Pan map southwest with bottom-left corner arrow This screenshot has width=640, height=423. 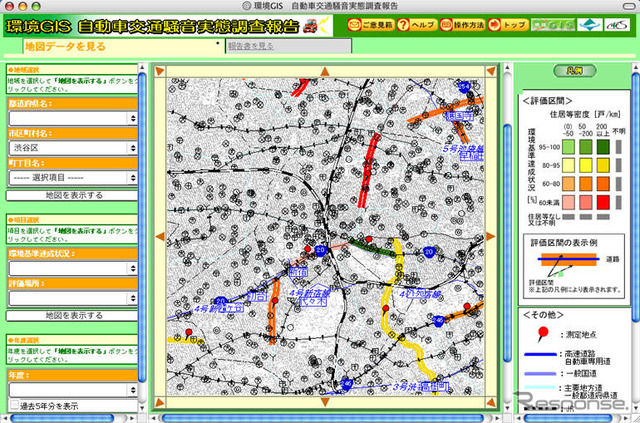160,403
